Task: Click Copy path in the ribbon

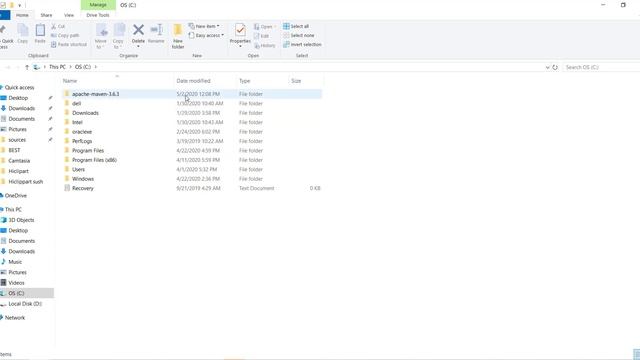Action: 65,36
